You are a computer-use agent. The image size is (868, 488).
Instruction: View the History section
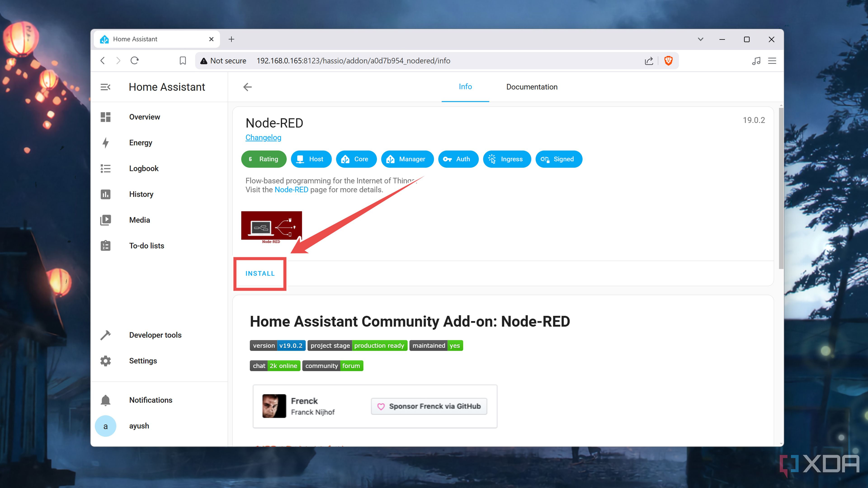(141, 194)
